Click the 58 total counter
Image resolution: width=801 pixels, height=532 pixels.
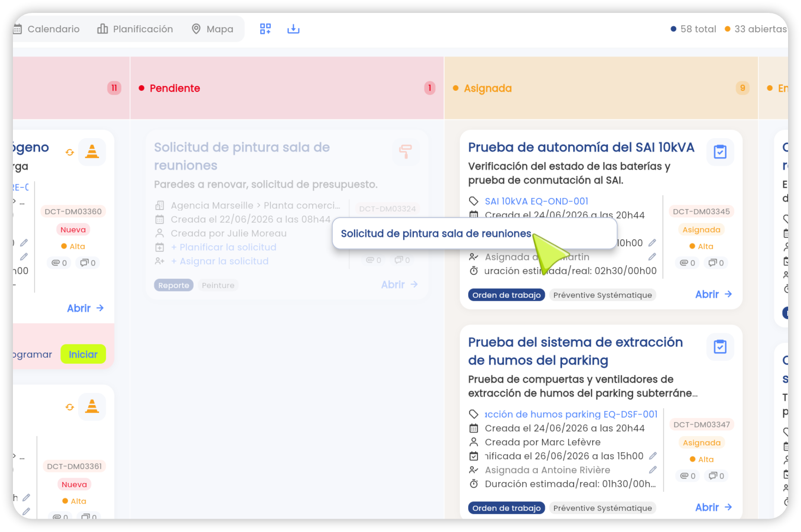[x=693, y=29]
